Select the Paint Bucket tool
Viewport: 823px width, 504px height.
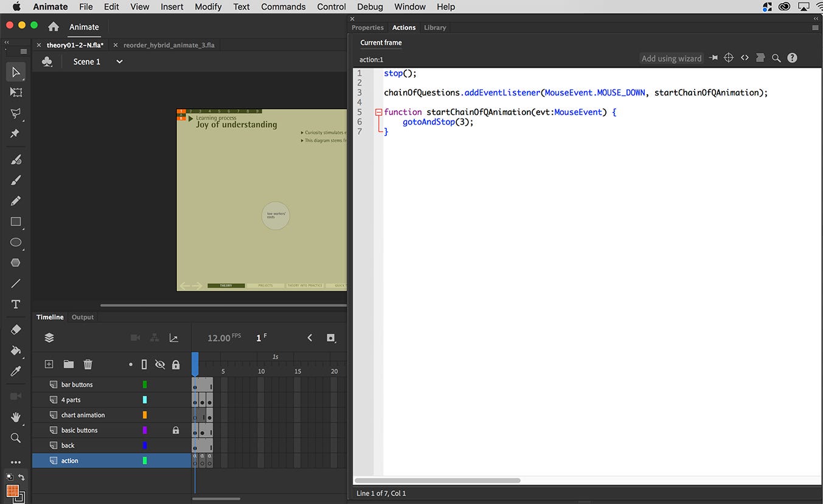[x=16, y=350]
